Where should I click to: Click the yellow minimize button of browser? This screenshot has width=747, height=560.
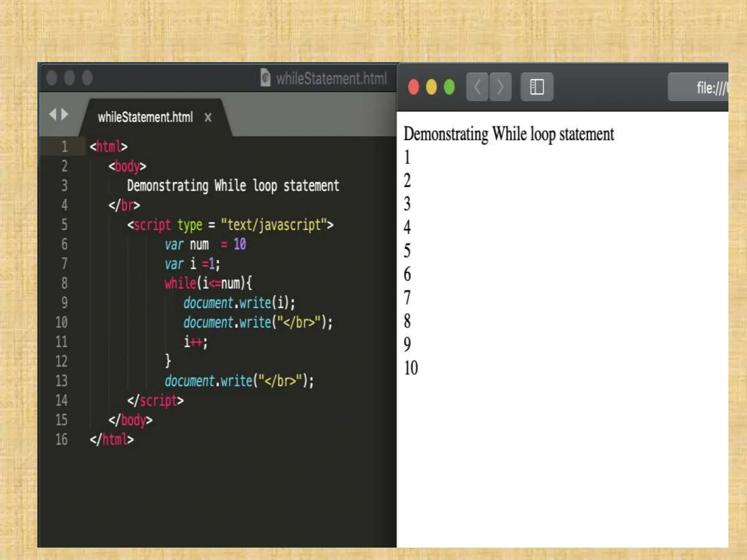pyautogui.click(x=431, y=87)
